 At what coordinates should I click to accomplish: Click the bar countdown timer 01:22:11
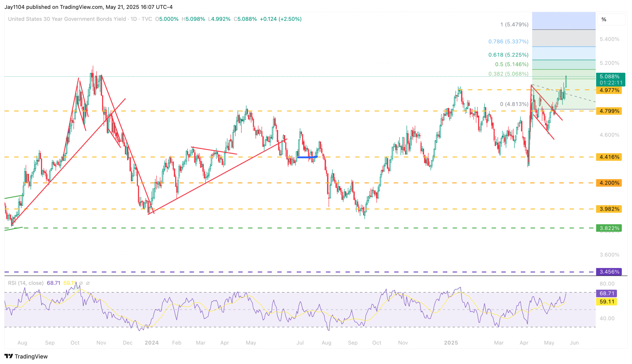pos(611,83)
